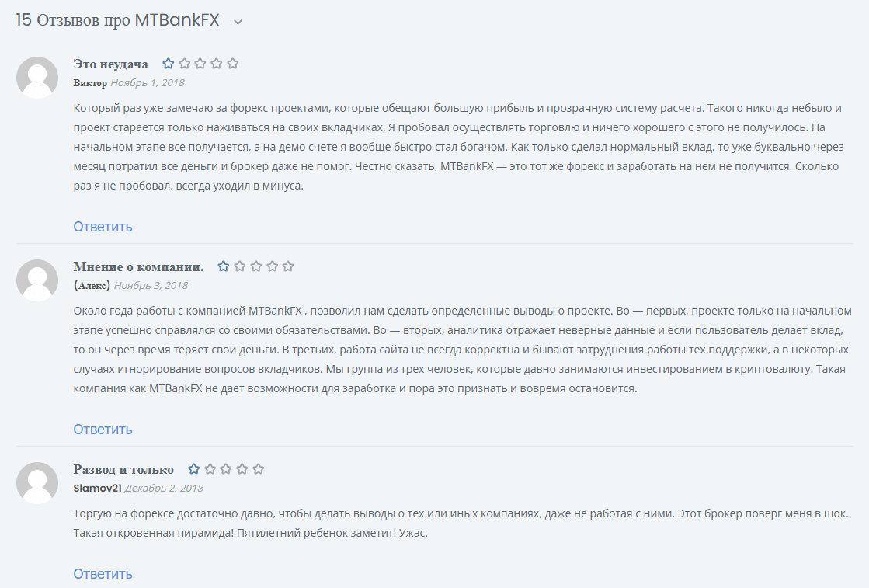
Task: Open the 'Мнение о компании.' review title
Action: point(138,267)
